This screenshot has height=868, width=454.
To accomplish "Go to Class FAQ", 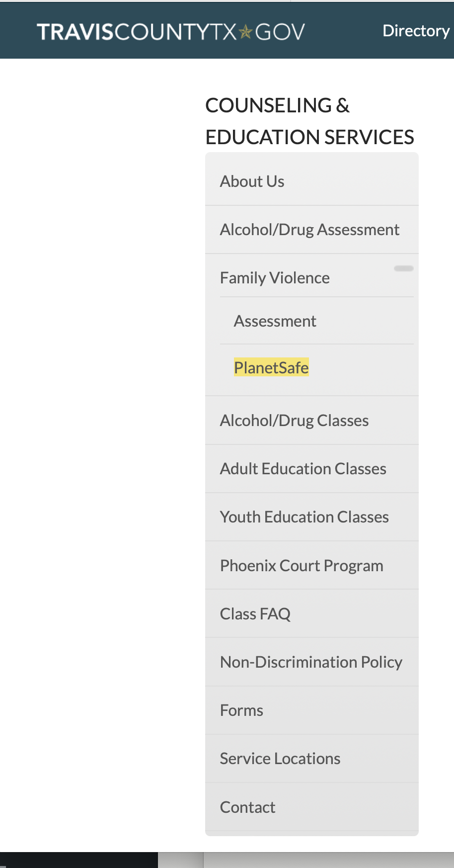I will coord(255,614).
